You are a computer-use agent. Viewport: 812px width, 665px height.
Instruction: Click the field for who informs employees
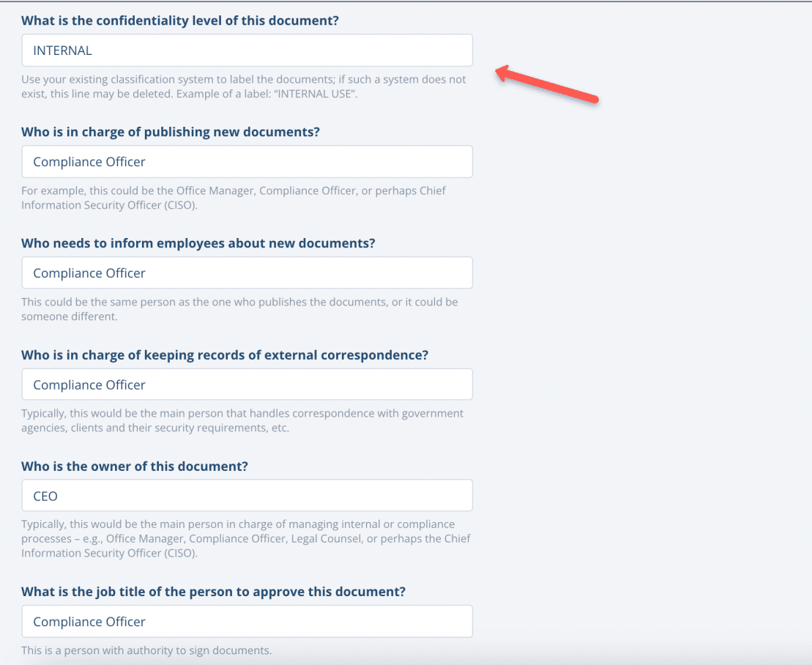[x=247, y=272]
